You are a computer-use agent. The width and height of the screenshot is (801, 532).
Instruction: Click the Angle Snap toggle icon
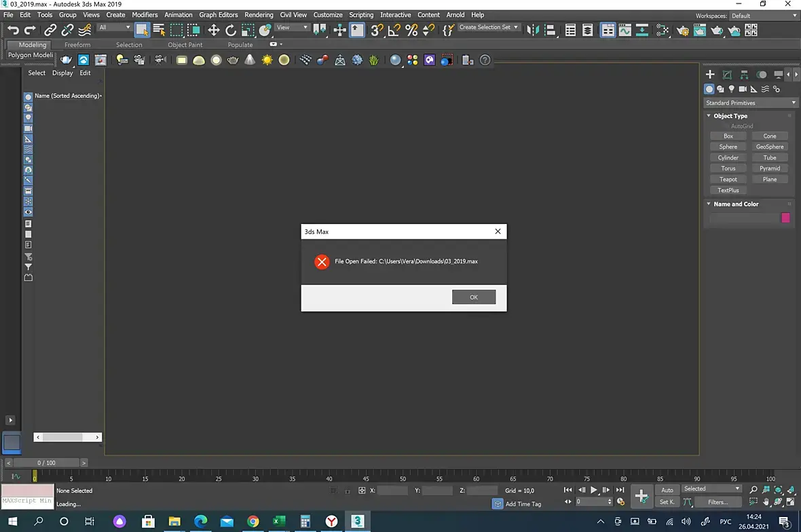pos(394,30)
